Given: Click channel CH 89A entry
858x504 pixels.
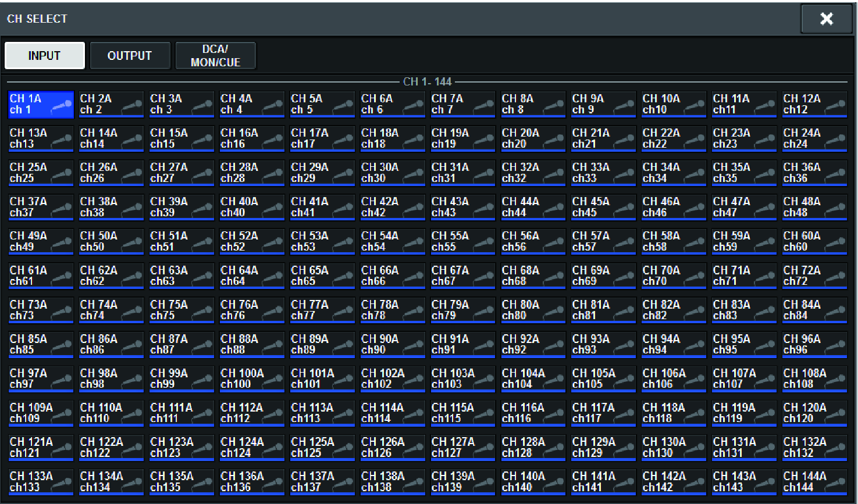Looking at the screenshot, I should (x=322, y=344).
